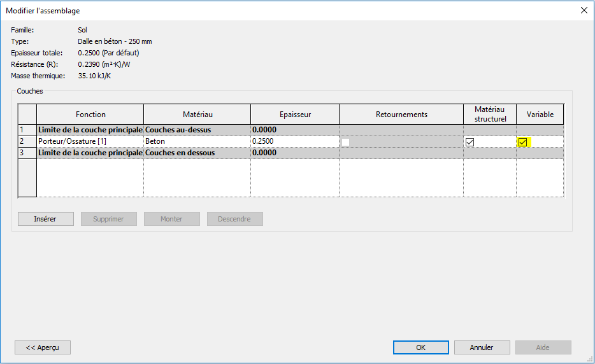Close the Modifier l'assemblage dialog
Viewport: 595px width, 364px height.
pyautogui.click(x=583, y=11)
